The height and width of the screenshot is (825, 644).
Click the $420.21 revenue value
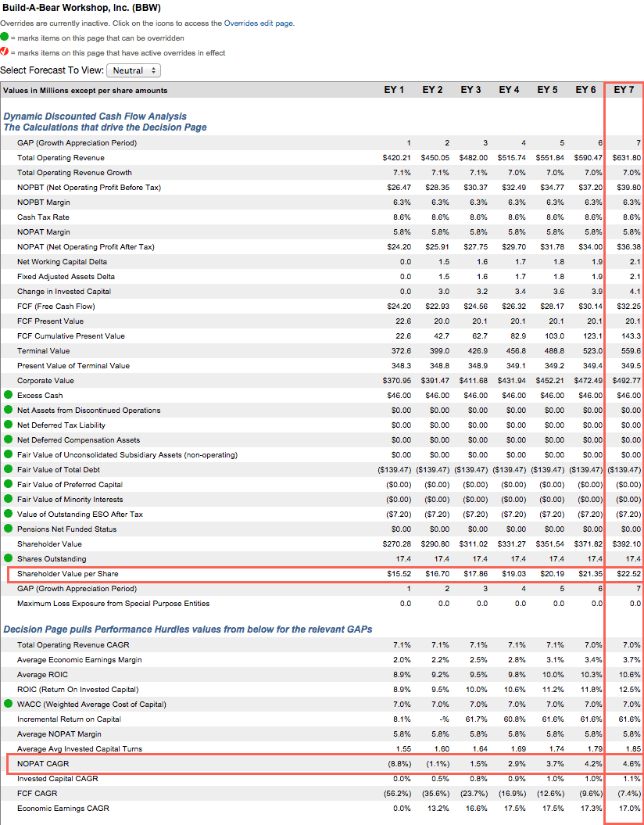pyautogui.click(x=397, y=158)
